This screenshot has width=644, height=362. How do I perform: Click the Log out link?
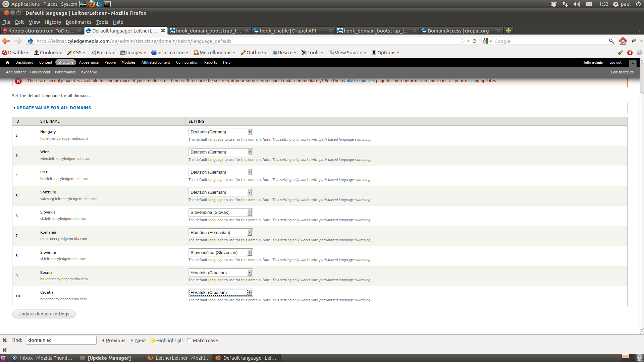coord(615,62)
